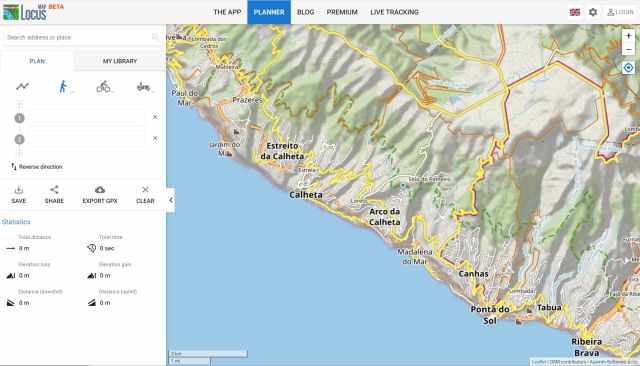This screenshot has width=640, height=366.
Task: Click the Ponta do Sol map label
Action: 490,315
